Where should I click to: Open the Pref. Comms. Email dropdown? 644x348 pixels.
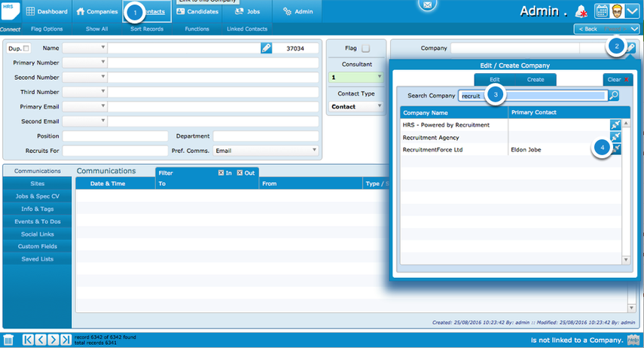[266, 151]
